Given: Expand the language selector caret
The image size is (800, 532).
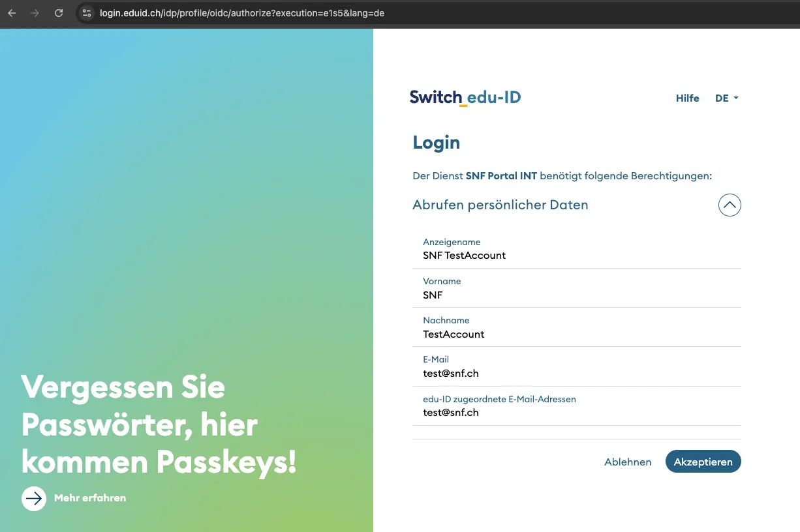Looking at the screenshot, I should (x=737, y=98).
